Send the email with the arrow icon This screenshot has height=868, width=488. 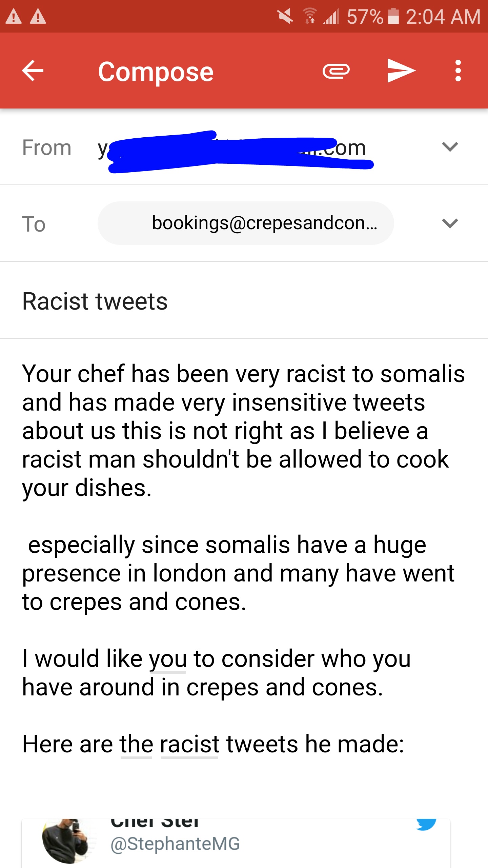click(401, 71)
